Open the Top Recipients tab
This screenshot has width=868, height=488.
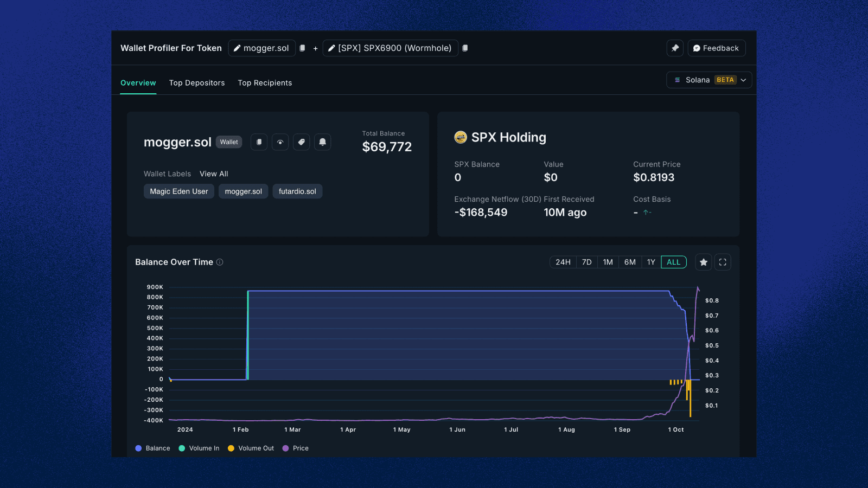coord(265,83)
